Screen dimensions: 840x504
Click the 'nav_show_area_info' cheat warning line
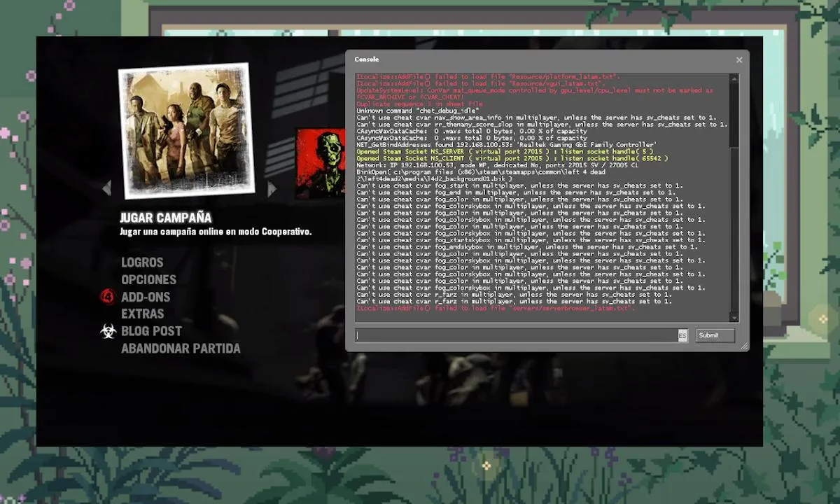pyautogui.click(x=536, y=118)
